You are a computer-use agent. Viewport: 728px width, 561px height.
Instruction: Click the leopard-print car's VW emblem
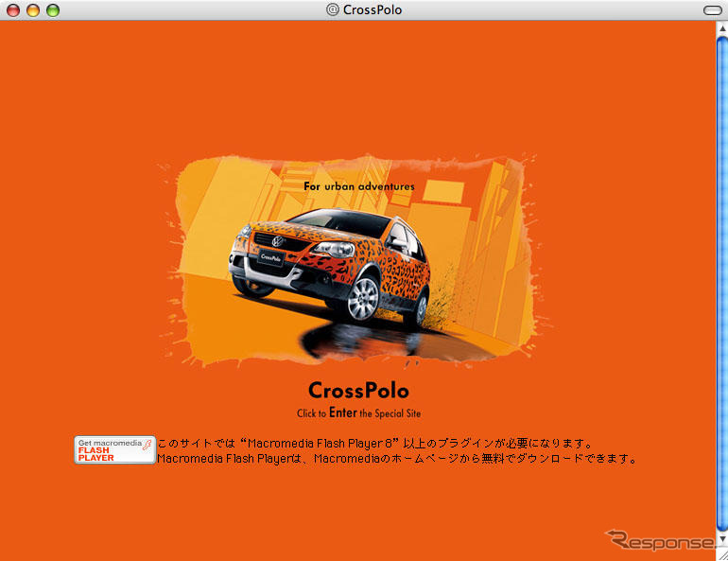[x=278, y=241]
